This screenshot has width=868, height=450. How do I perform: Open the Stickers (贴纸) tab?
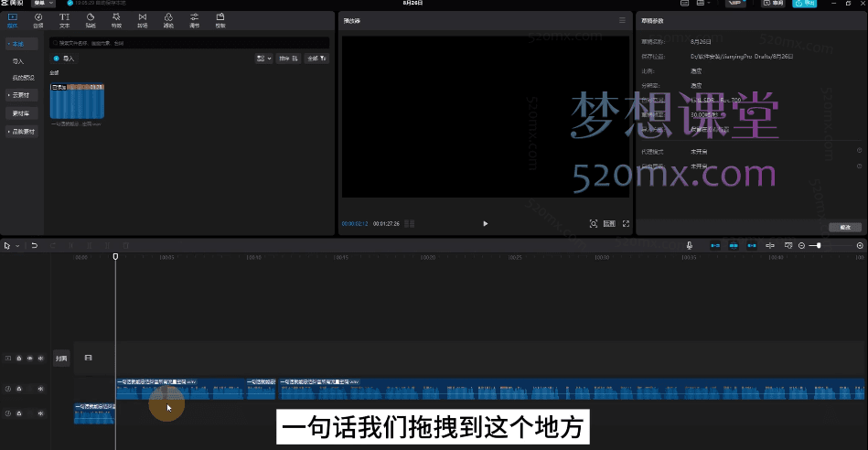pos(91,20)
